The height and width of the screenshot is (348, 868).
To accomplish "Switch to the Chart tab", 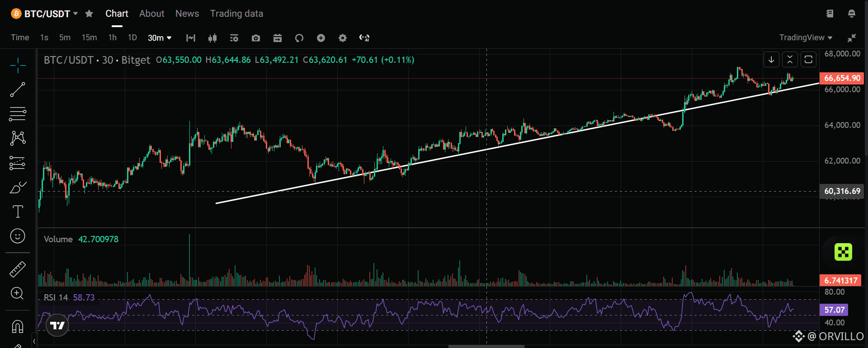I will (117, 14).
